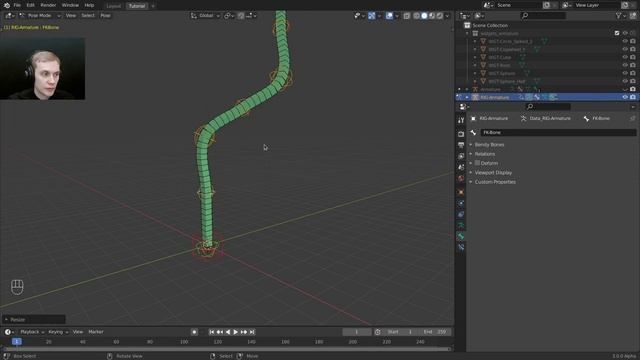Toggle the snapping magnet icon
The width and height of the screenshot is (640, 360).
pyautogui.click(x=241, y=16)
